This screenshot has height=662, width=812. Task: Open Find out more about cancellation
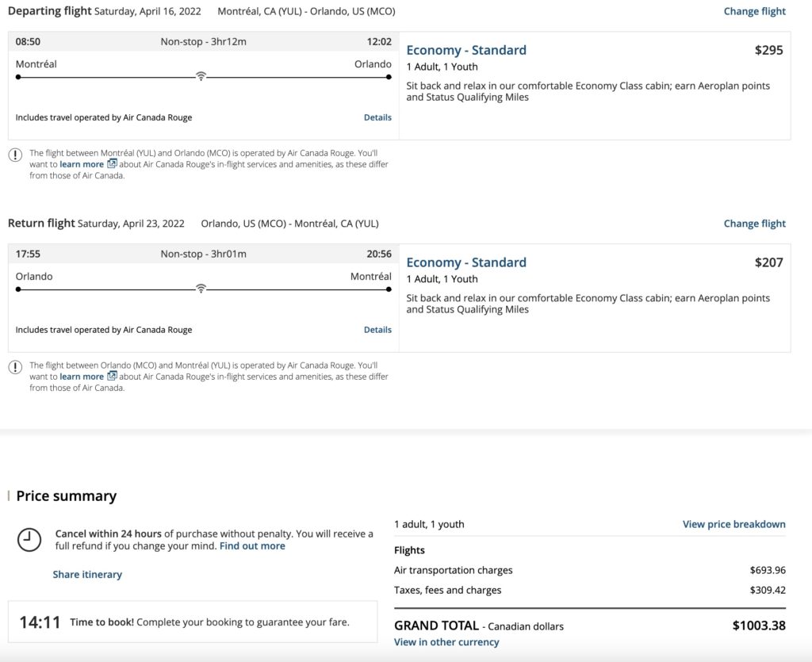252,546
